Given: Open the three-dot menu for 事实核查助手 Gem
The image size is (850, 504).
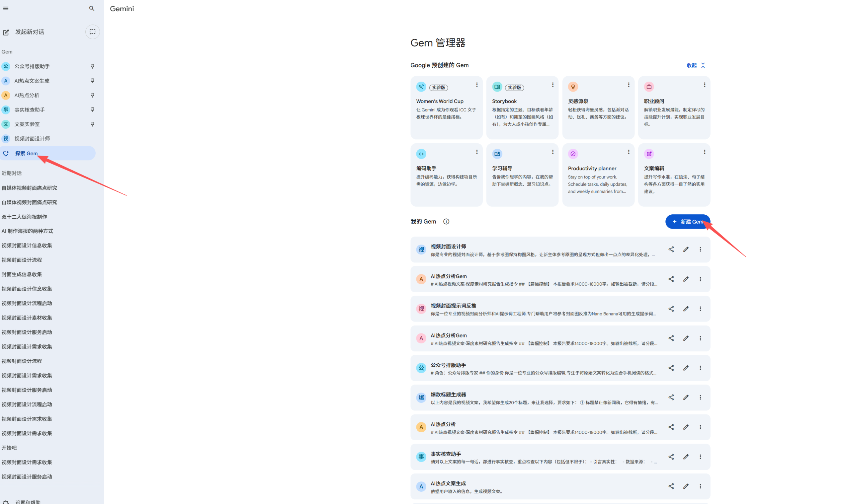Looking at the screenshot, I should (700, 457).
